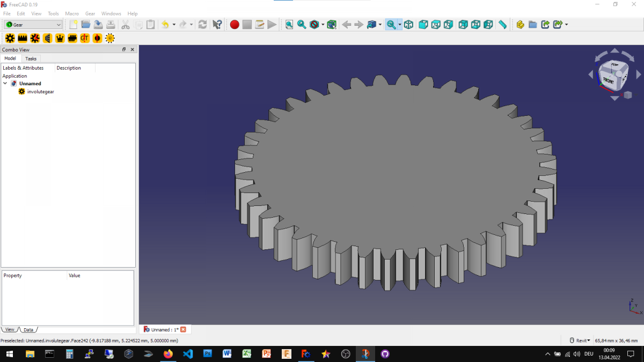
Task: Switch to the Tasks tab
Action: click(x=31, y=58)
